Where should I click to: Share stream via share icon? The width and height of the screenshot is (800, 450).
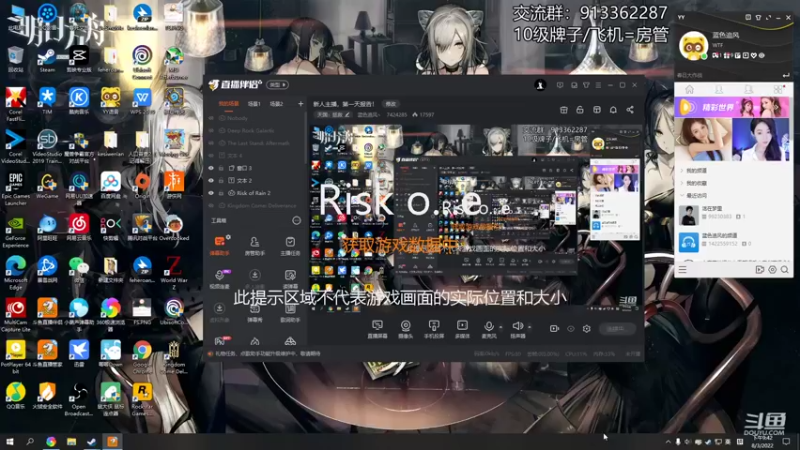(x=630, y=110)
